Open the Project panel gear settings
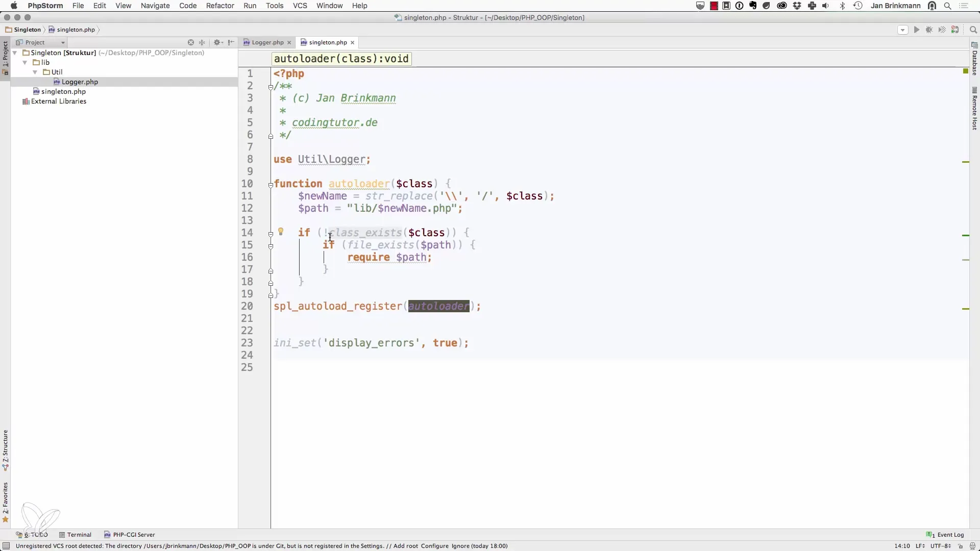 click(218, 42)
